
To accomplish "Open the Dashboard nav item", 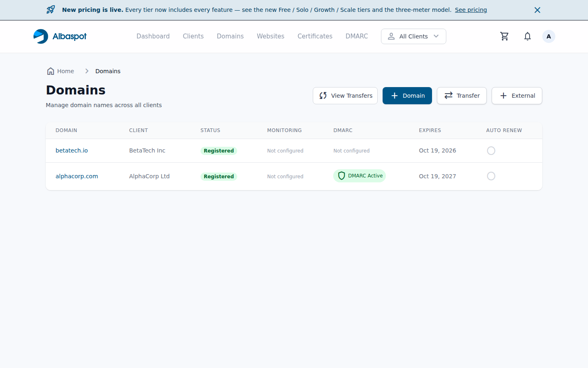I will tap(153, 36).
